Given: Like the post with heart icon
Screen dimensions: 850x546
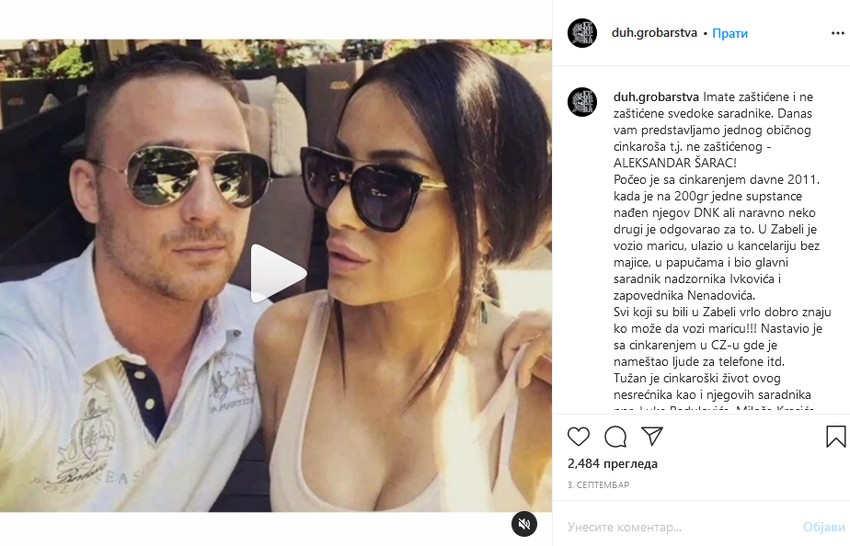Looking at the screenshot, I should (x=578, y=436).
